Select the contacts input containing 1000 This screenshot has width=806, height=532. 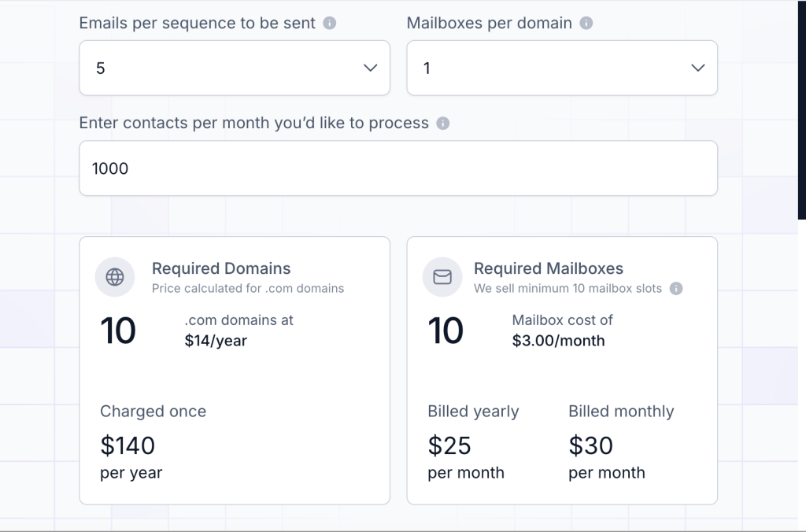397,168
